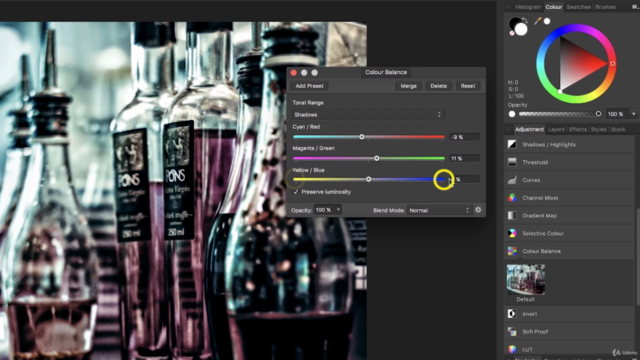Click the Colour Balance adjustment icon
The height and width of the screenshot is (360, 640).
[x=512, y=251]
